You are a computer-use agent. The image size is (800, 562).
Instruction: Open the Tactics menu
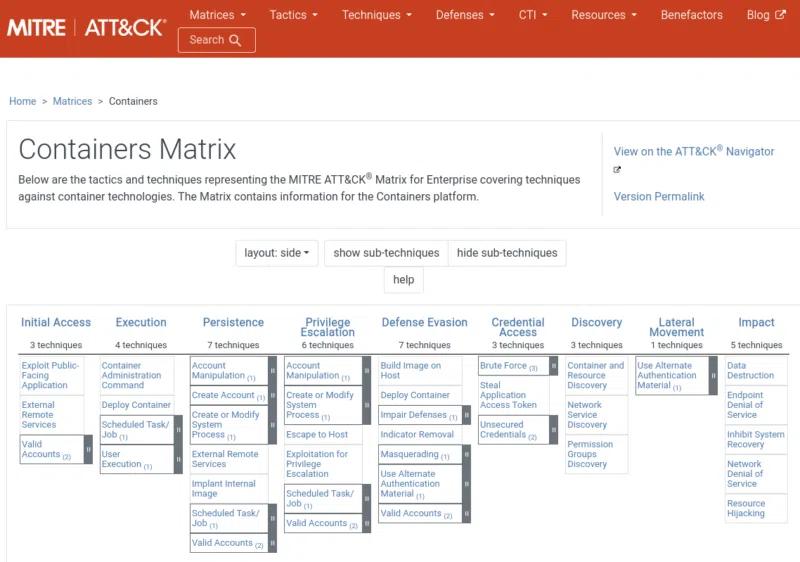[293, 15]
